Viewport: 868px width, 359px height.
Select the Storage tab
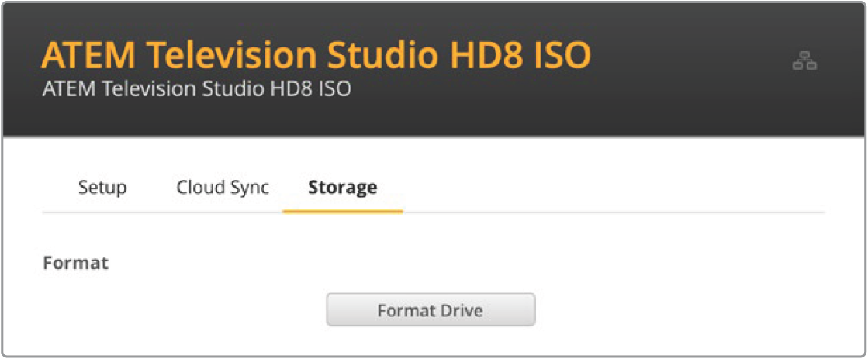pyautogui.click(x=342, y=188)
